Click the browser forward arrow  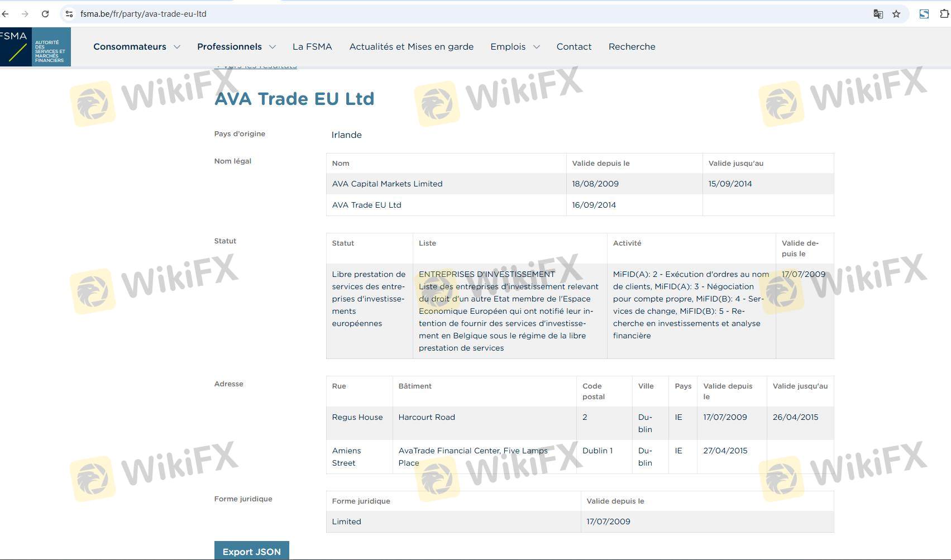click(x=25, y=14)
